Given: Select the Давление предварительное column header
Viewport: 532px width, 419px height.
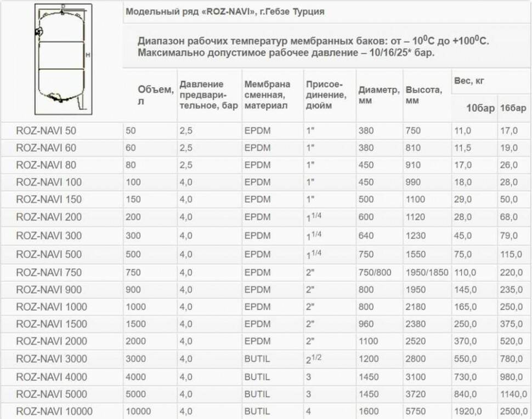Looking at the screenshot, I should click(208, 95).
